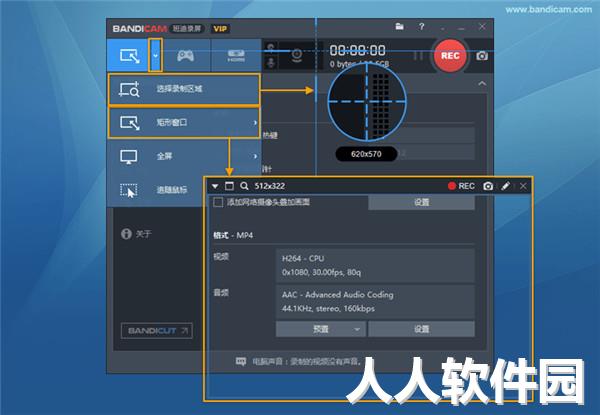This screenshot has width=600, height=415.
Task: Click the big red REC button
Action: pos(450,56)
